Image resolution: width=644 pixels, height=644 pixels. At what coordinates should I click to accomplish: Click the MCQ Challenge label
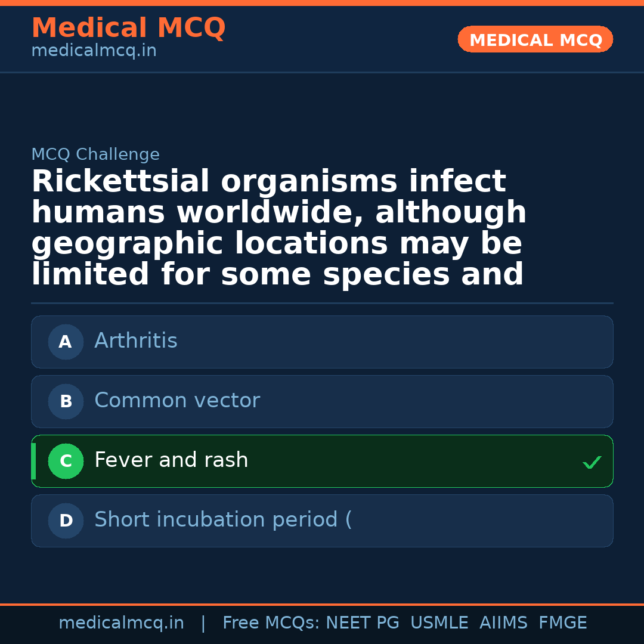coord(95,155)
